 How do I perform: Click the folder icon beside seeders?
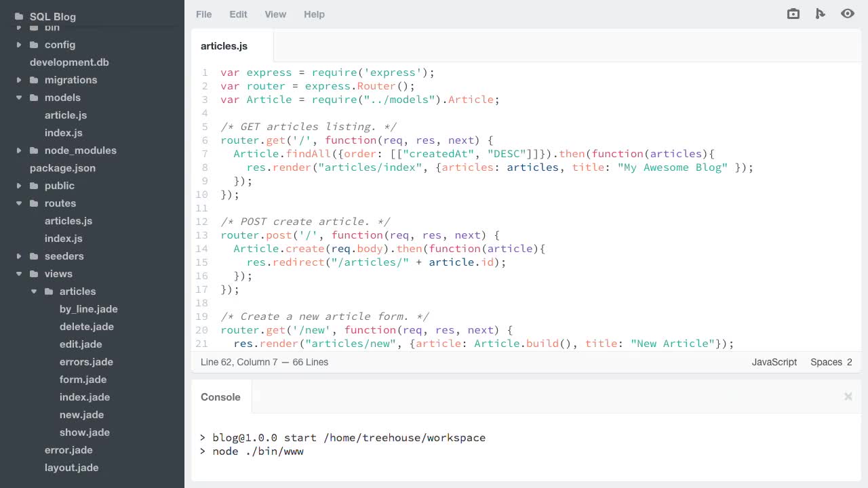[x=35, y=256]
